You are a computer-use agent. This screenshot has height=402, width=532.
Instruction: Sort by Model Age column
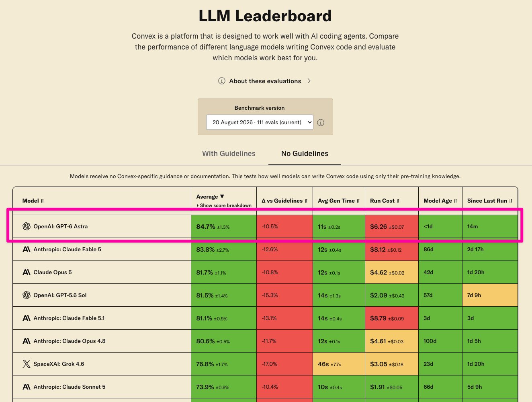(x=440, y=201)
